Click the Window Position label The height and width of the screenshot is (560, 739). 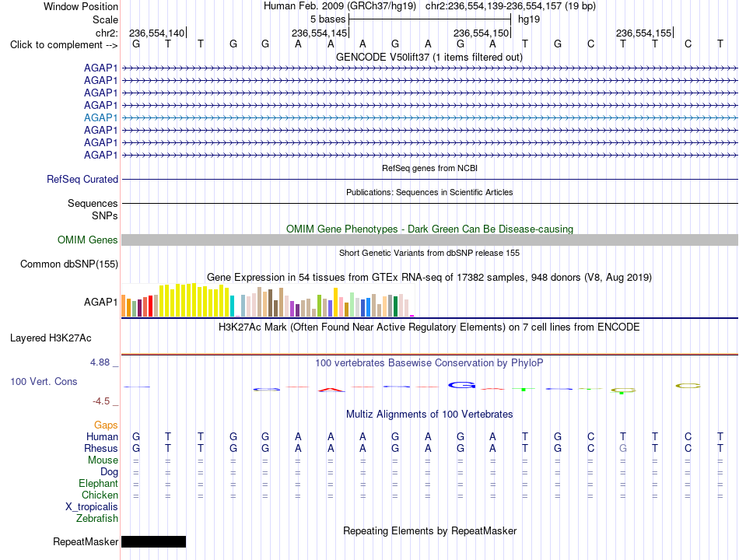[x=81, y=6]
